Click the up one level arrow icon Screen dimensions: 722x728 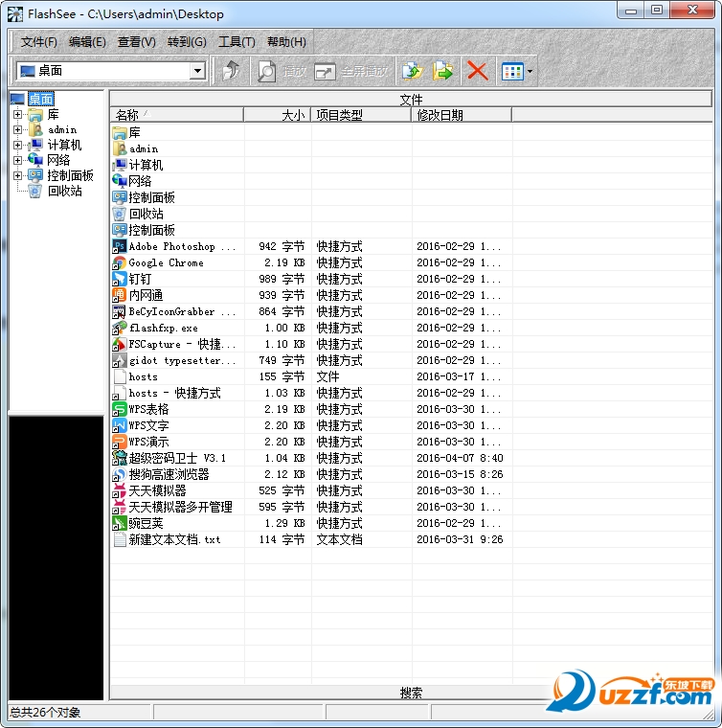[231, 71]
